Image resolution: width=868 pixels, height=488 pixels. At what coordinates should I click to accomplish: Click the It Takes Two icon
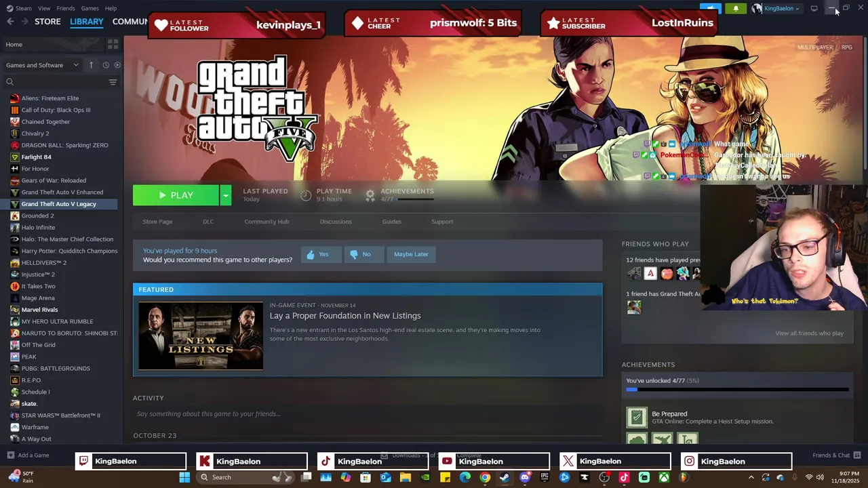[x=15, y=286]
